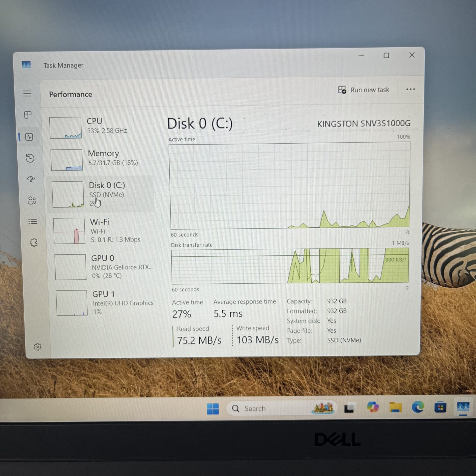This screenshot has width=476, height=476.
Task: Click the 27% Active time value
Action: pyautogui.click(x=182, y=314)
